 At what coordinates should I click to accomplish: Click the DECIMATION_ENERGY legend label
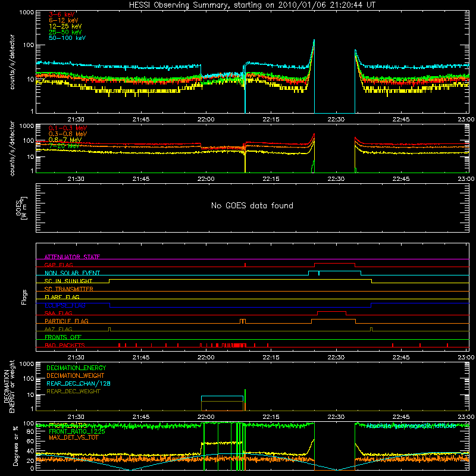point(76,368)
